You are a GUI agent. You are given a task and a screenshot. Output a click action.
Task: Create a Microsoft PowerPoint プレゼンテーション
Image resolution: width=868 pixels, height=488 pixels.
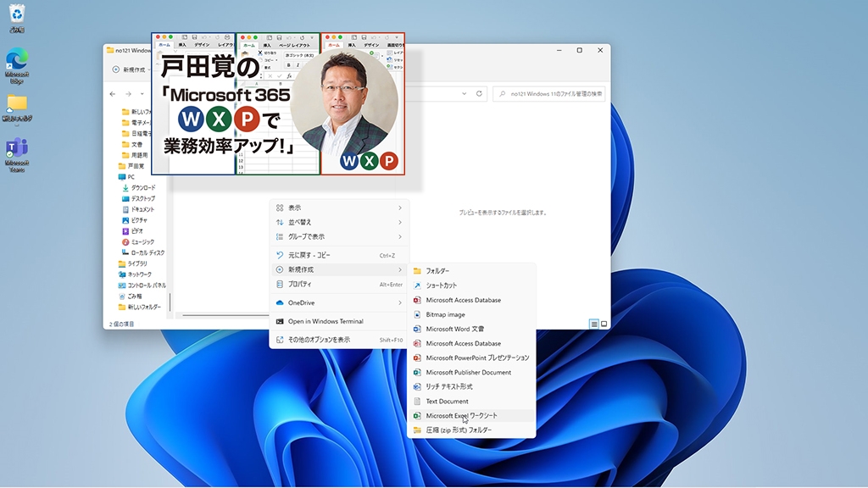pos(471,358)
